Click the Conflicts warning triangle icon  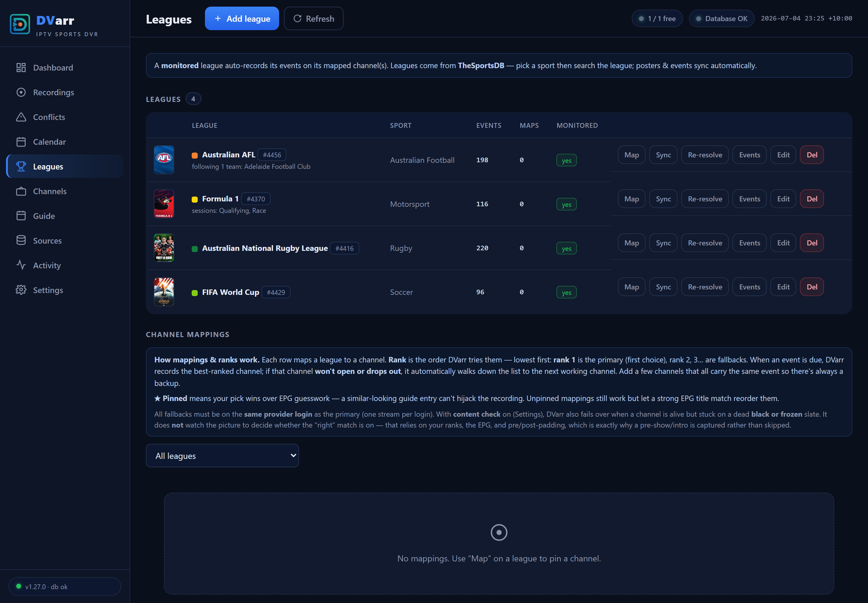[x=21, y=117]
